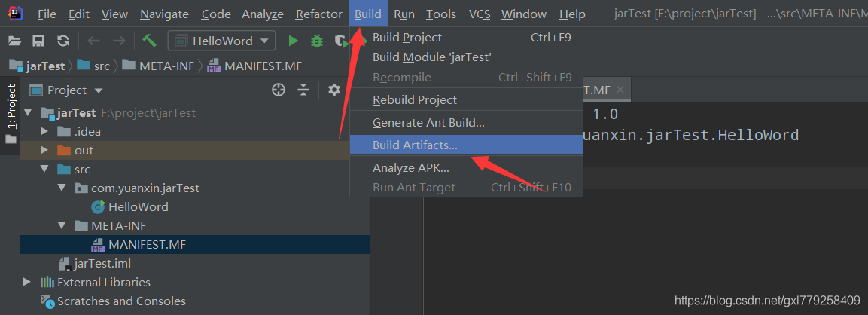Select the HelloWord class in tree
The width and height of the screenshot is (868, 315).
[138, 207]
